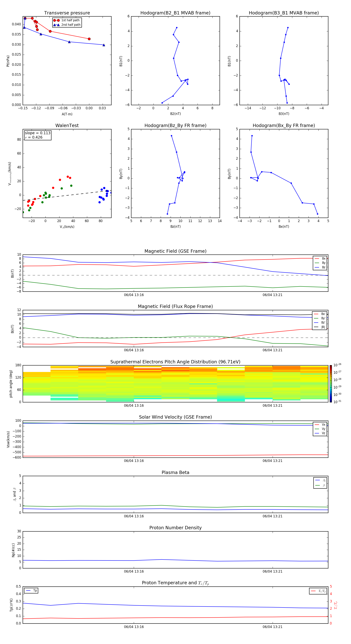351x644 pixels.
Task: Click the blue triangle near A=0.03
Action: [104, 45]
